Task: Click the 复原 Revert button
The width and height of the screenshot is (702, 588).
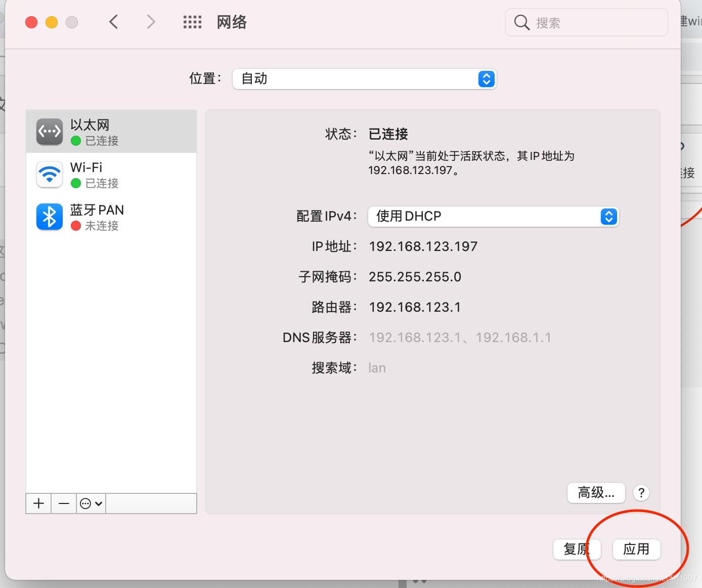Action: (x=577, y=550)
